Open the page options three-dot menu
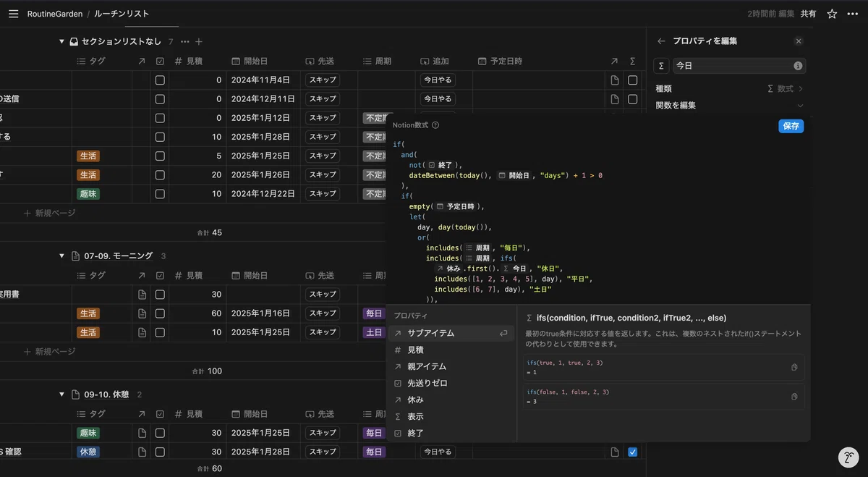Image resolution: width=868 pixels, height=477 pixels. (x=852, y=14)
